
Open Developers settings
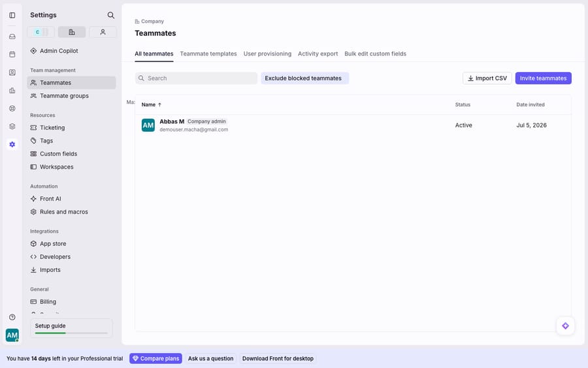click(x=71, y=257)
